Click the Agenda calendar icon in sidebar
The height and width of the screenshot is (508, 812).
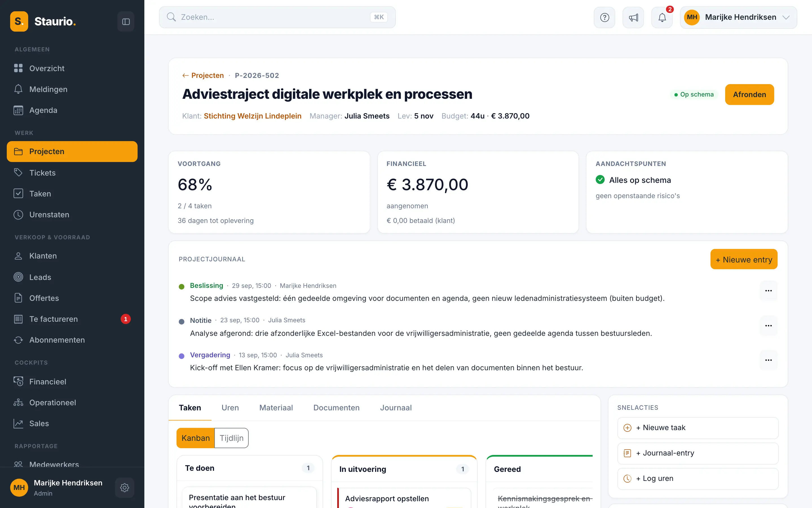pyautogui.click(x=18, y=110)
